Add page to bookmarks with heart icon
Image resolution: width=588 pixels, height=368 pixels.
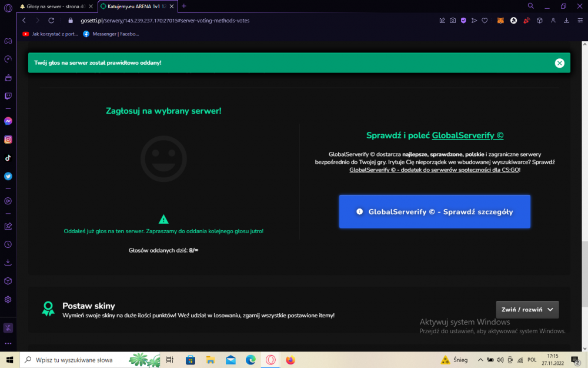485,21
